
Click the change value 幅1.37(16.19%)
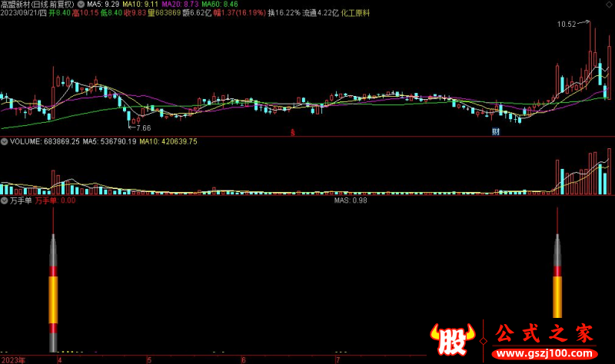click(x=240, y=13)
